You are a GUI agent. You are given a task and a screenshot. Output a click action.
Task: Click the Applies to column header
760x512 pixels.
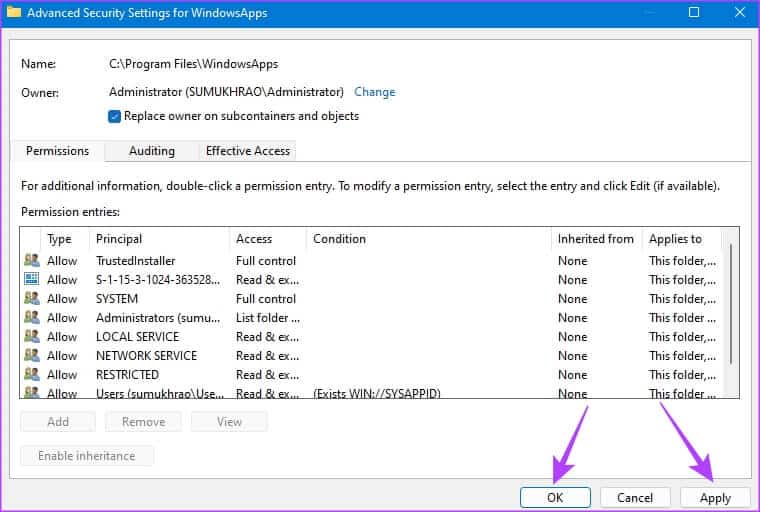tap(682, 239)
